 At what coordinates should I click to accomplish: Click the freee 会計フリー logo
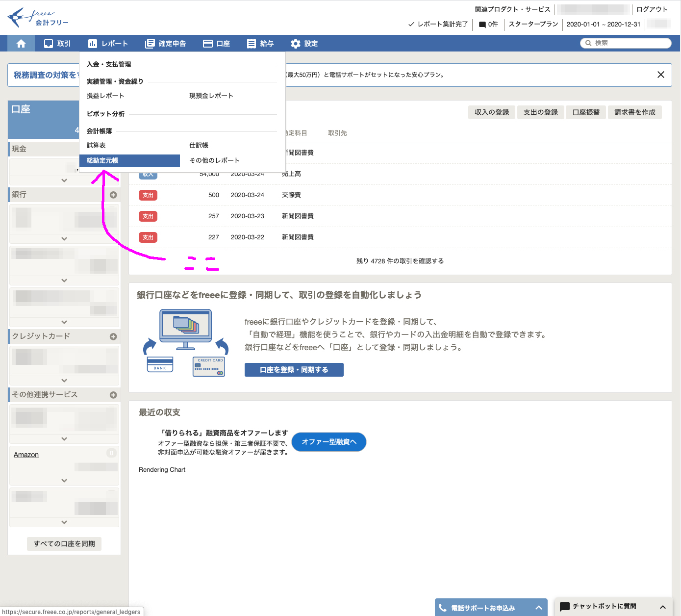[x=38, y=18]
